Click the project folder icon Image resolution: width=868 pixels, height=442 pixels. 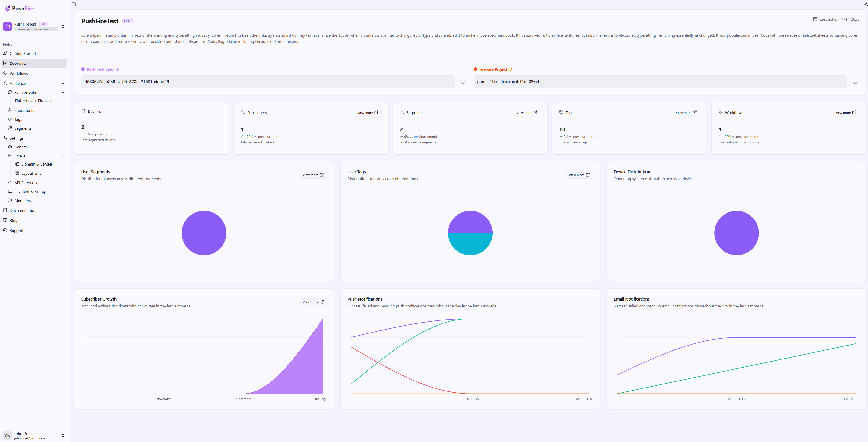pyautogui.click(x=7, y=26)
